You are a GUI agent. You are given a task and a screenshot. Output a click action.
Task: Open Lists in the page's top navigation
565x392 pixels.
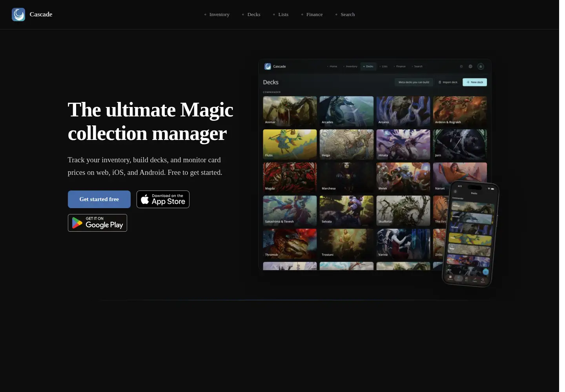tap(281, 15)
